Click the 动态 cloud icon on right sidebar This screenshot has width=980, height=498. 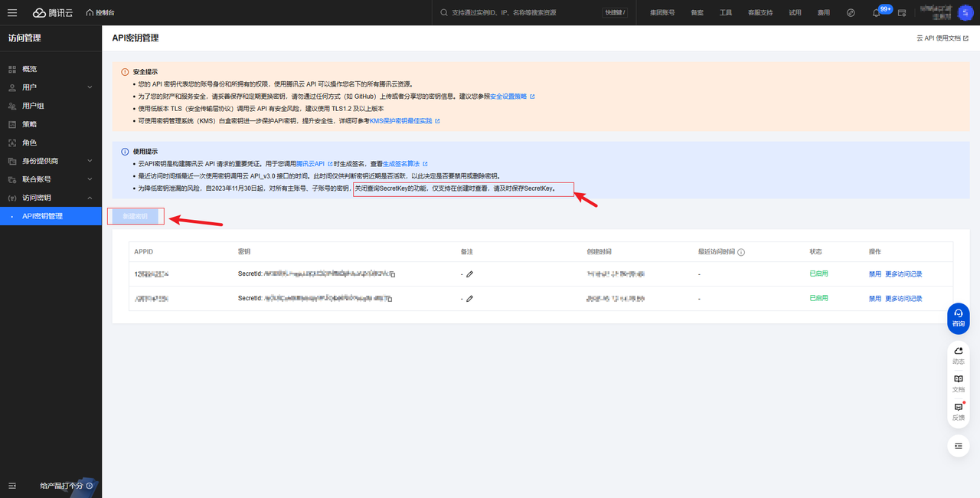point(958,355)
